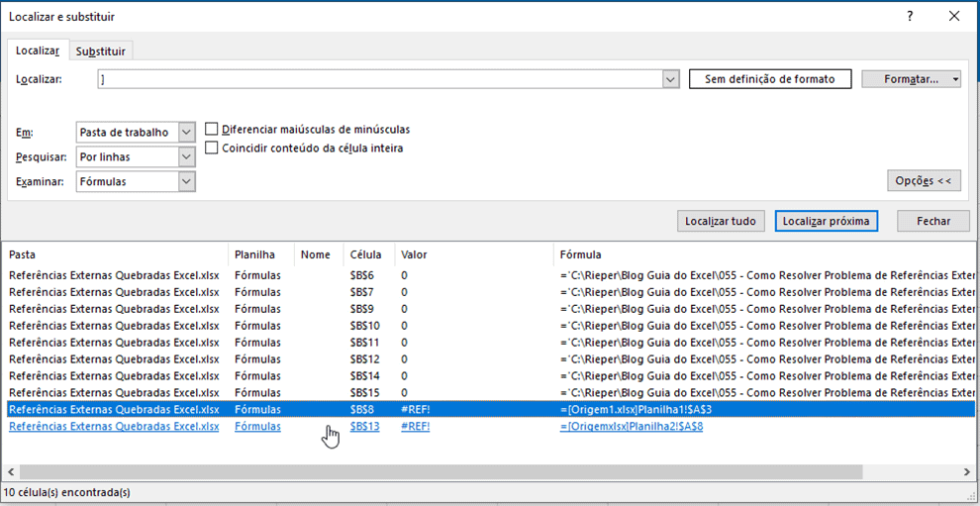
Task: Close the Localizar e substituir dialog
Action: coord(954,16)
